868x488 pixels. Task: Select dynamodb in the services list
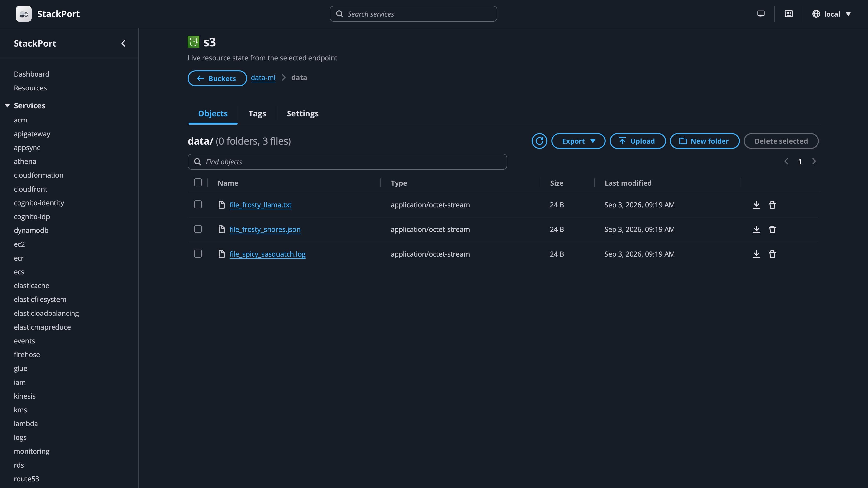pyautogui.click(x=31, y=230)
